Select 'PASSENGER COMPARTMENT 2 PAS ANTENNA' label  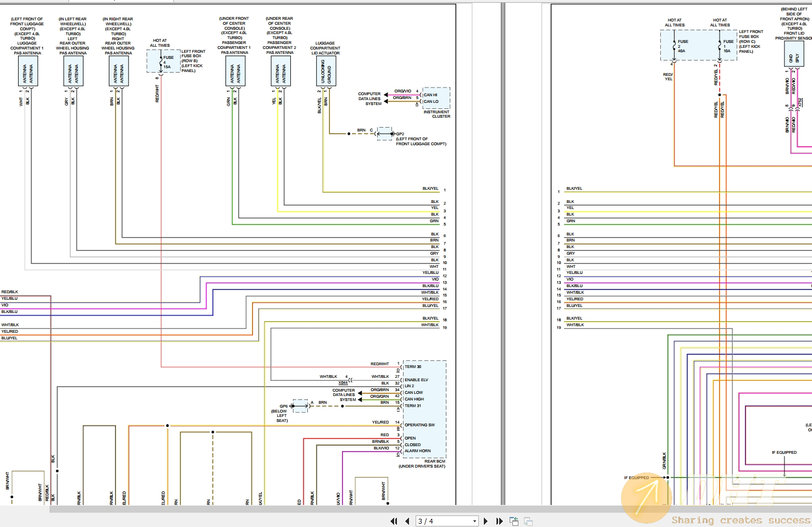[x=279, y=47]
